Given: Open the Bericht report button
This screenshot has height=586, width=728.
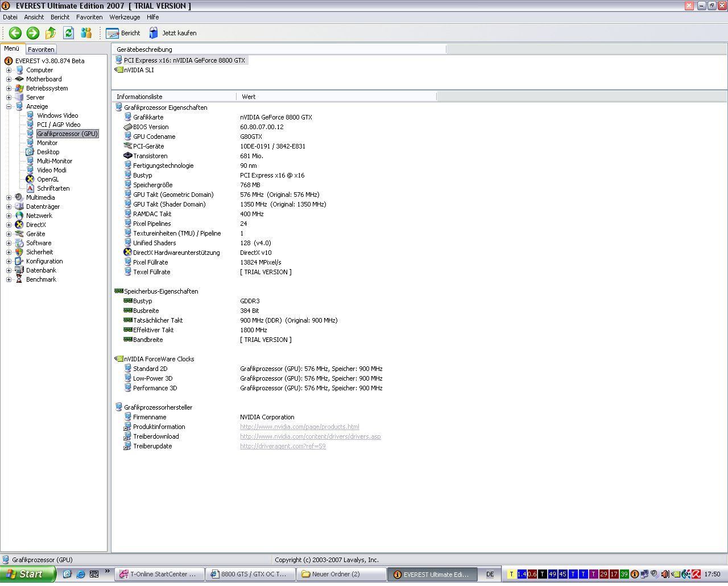Looking at the screenshot, I should (123, 33).
